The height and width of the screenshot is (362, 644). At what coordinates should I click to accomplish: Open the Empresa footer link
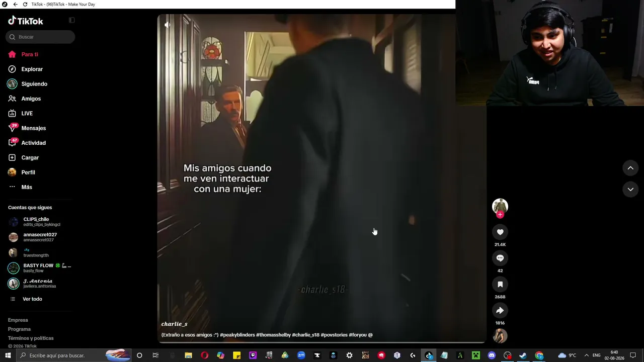tap(18, 320)
